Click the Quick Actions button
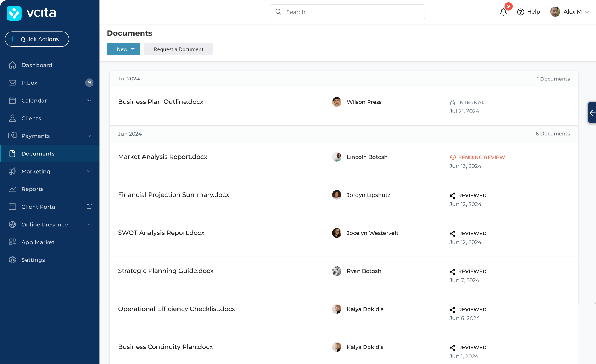The width and height of the screenshot is (596, 364). (x=37, y=39)
